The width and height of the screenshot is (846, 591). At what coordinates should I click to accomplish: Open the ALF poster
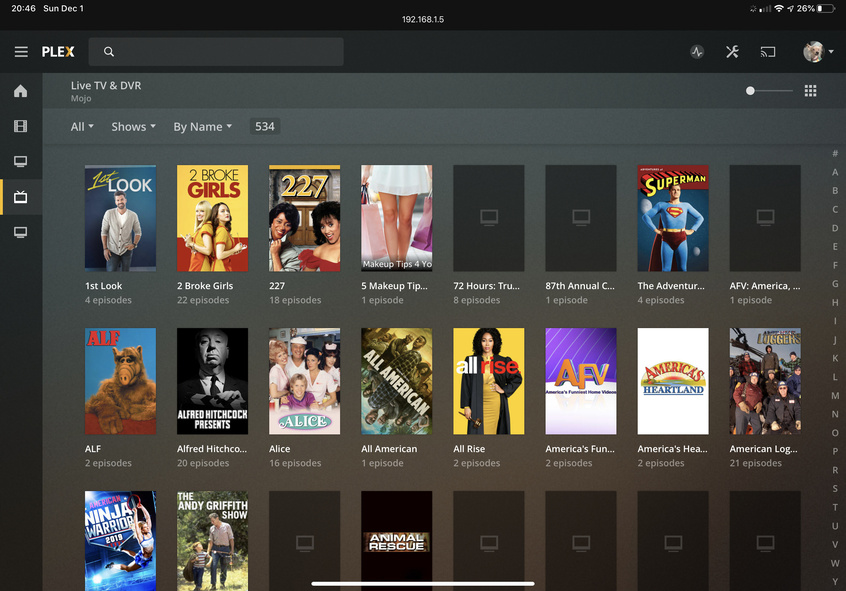click(x=120, y=381)
